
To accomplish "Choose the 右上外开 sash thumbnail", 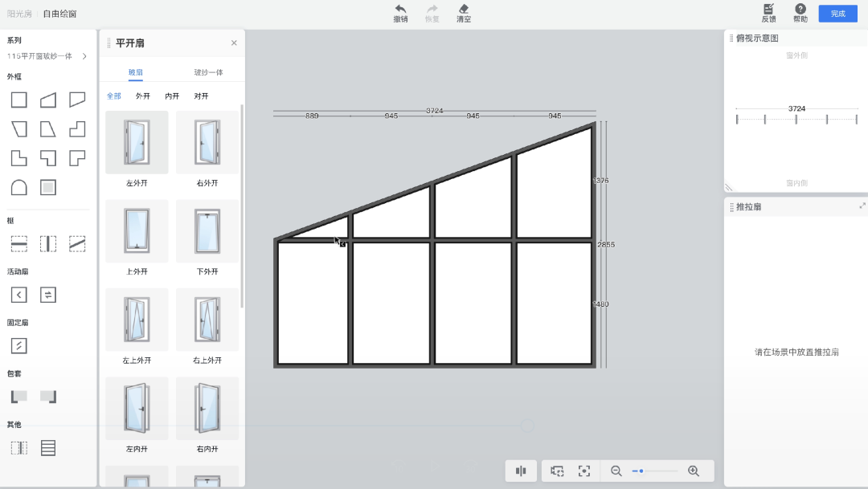I will pyautogui.click(x=207, y=320).
